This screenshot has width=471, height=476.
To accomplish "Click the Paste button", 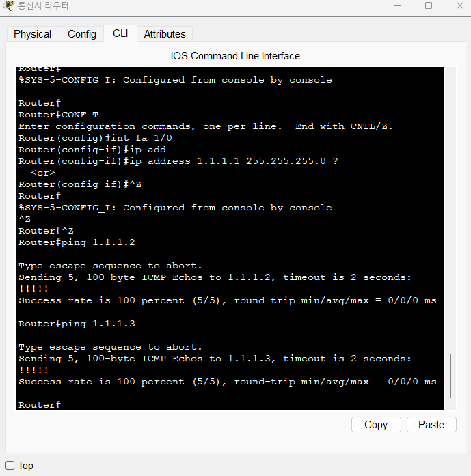I will [431, 424].
